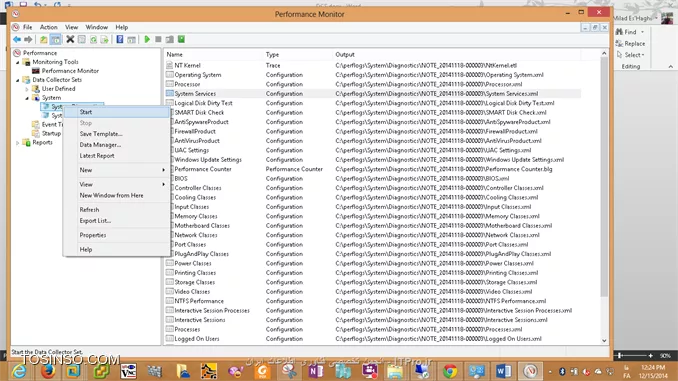Click the Export List toolbar icon

tap(104, 39)
